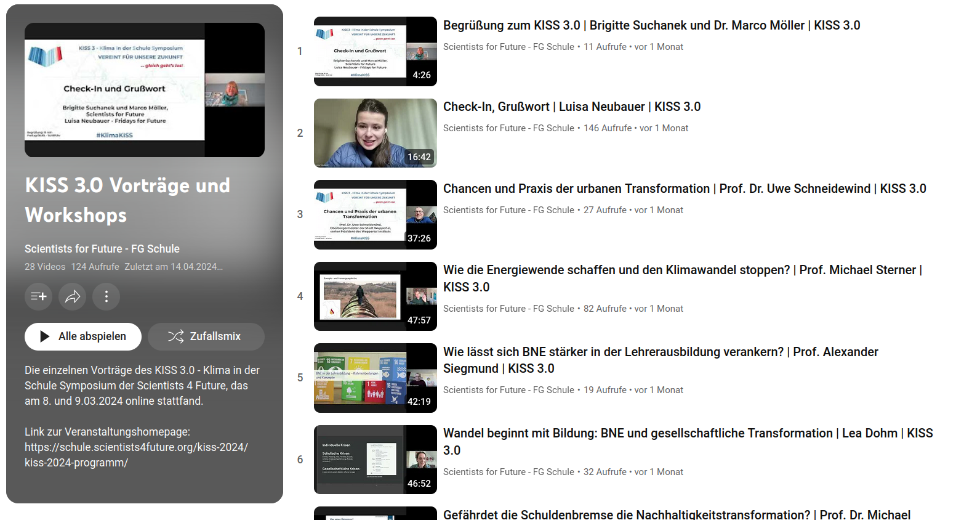980x520 pixels.
Task: Open 'Chancen und Praxis der urbanen Transformation' title
Action: [x=685, y=189]
